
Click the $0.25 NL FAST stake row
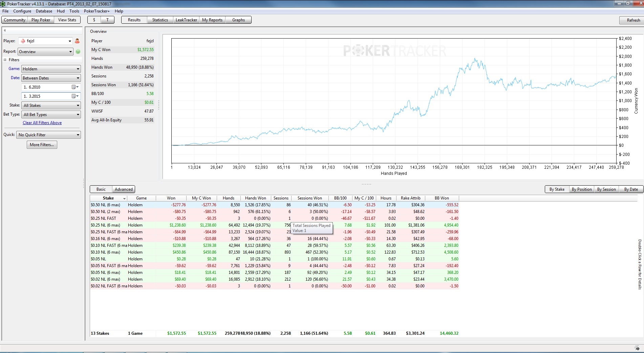pos(274,218)
